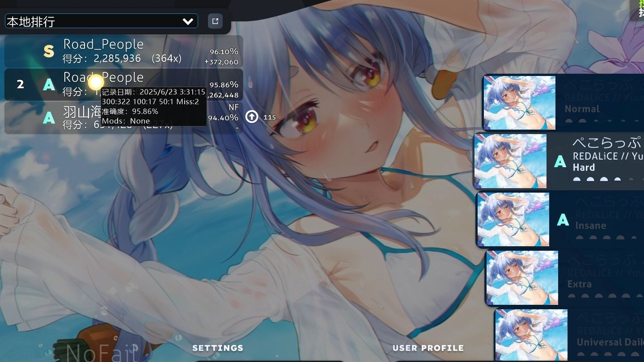The height and width of the screenshot is (362, 644).
Task: Select the S rank Road_People score with 96.10%
Action: pos(123,51)
